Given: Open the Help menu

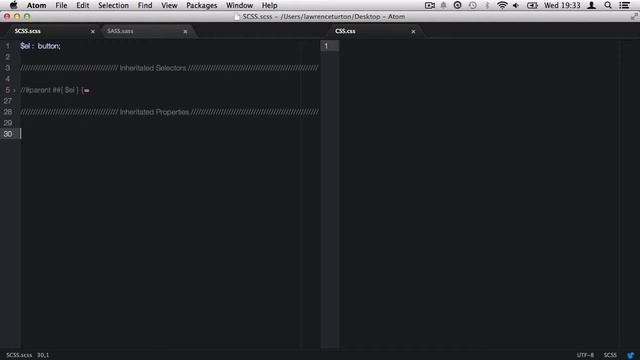Looking at the screenshot, I should pyautogui.click(x=269, y=5).
